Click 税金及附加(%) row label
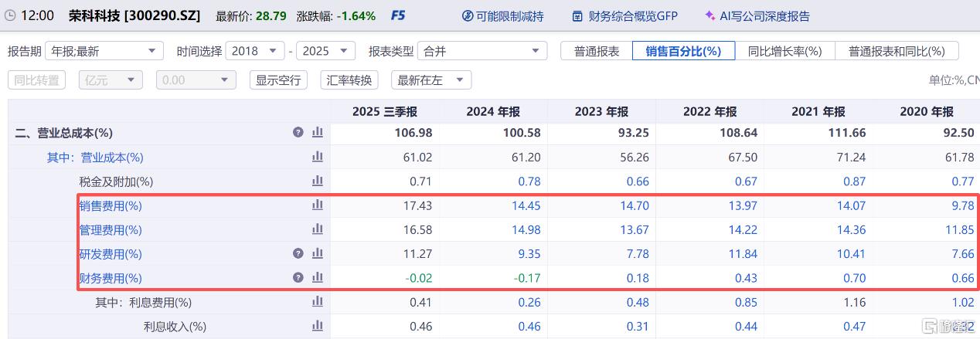980x339 pixels. (x=116, y=181)
